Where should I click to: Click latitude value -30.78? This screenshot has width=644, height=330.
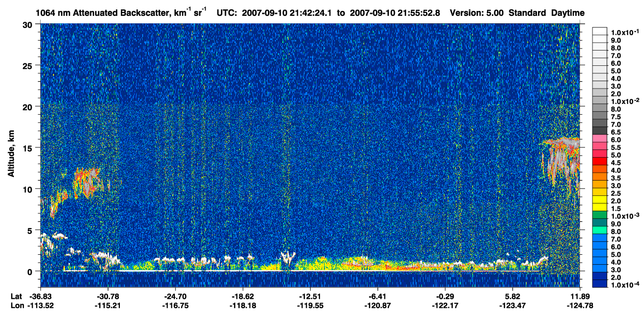[x=107, y=296]
